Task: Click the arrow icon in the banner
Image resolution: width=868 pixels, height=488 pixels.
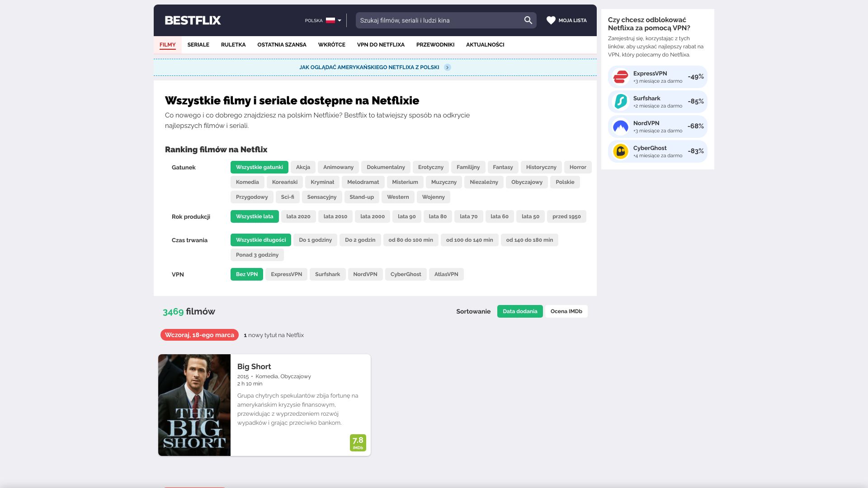Action: click(447, 67)
